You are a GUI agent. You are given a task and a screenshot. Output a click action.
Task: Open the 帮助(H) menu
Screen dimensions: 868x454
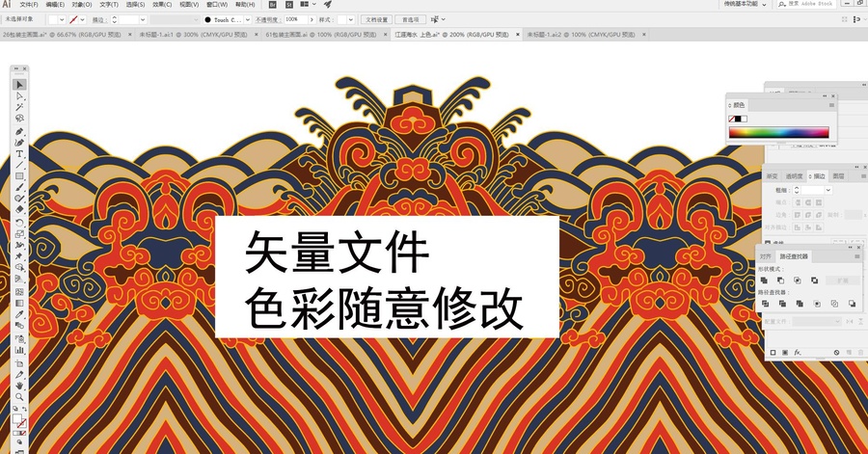point(245,5)
